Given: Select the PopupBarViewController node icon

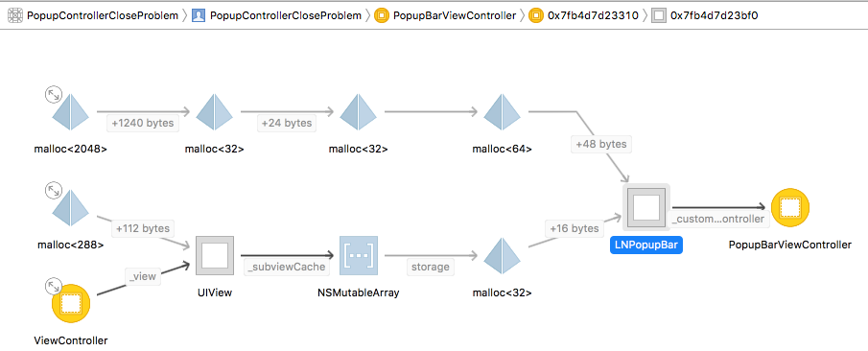Looking at the screenshot, I should tap(790, 207).
